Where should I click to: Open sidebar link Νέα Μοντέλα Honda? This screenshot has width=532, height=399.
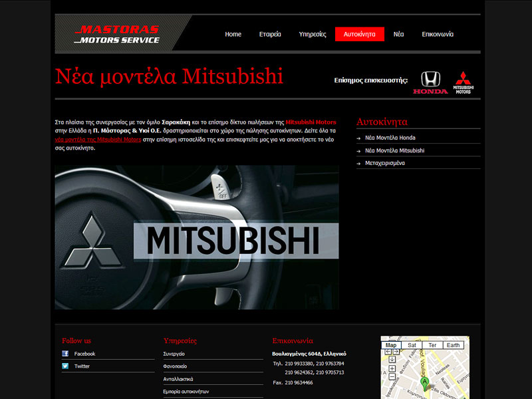(x=390, y=138)
